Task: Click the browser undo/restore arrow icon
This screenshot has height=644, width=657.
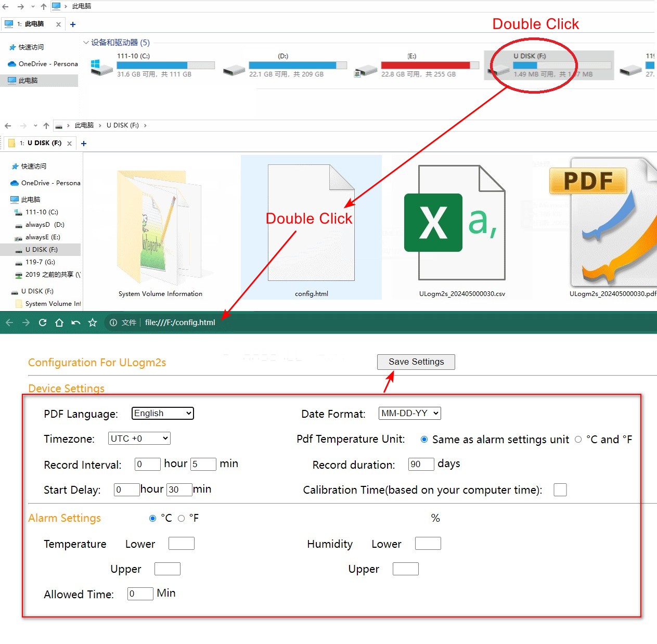Action: click(76, 323)
